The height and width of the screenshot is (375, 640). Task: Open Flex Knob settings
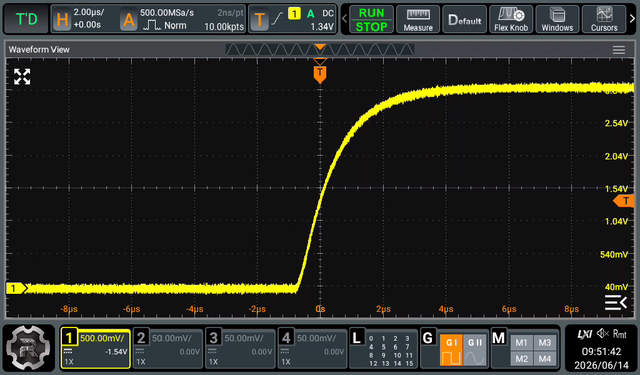click(511, 20)
